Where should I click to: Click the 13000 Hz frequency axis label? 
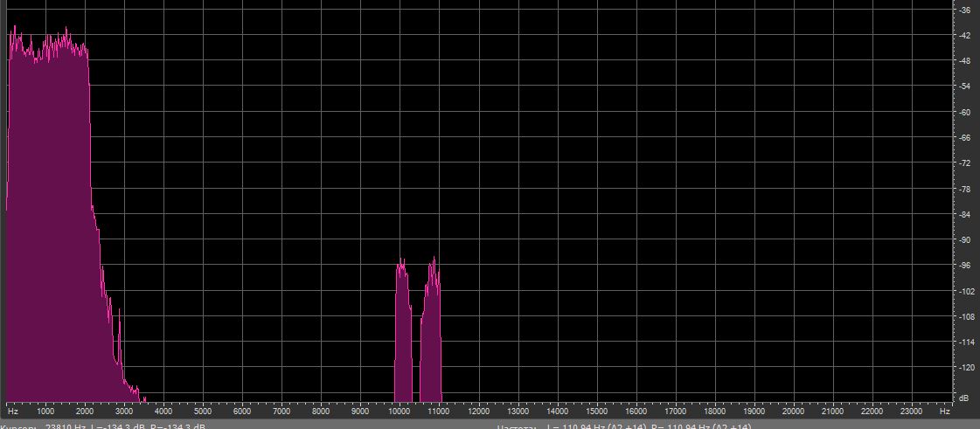coord(518,412)
